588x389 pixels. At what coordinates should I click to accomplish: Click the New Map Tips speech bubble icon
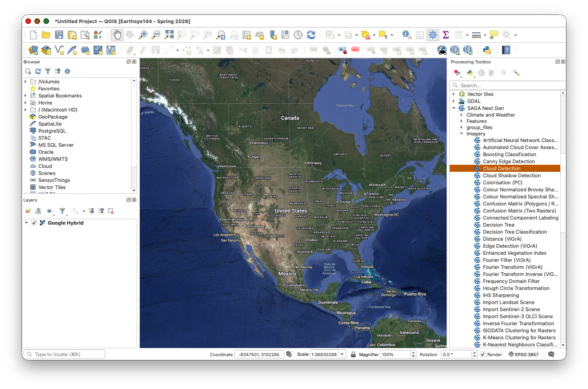494,35
